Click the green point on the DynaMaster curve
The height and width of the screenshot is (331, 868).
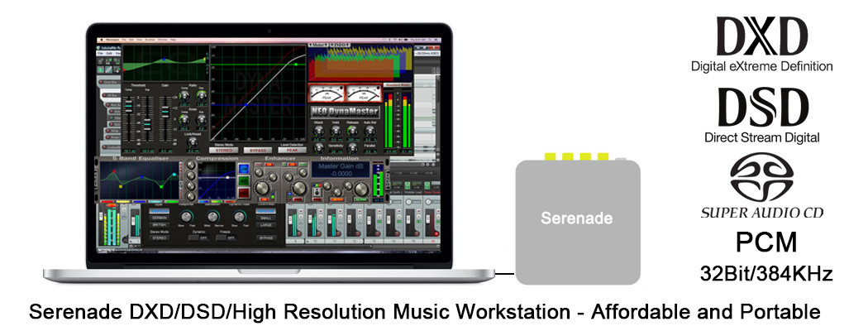296,65
